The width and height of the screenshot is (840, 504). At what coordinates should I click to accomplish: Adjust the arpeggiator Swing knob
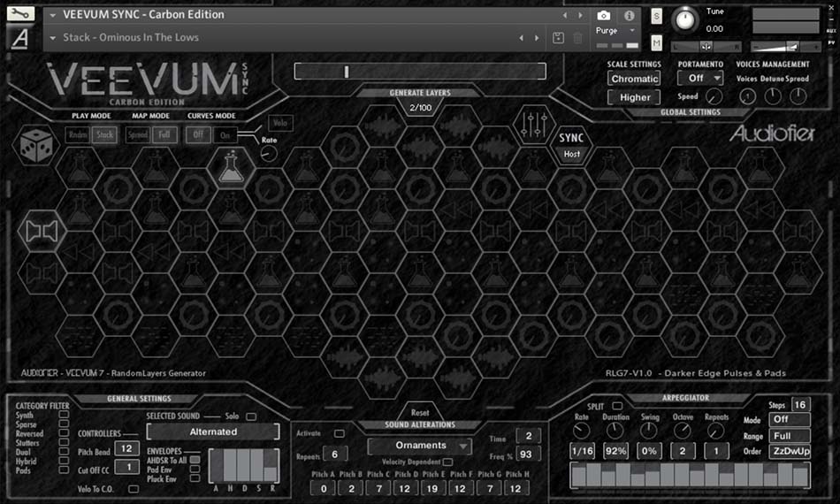click(x=648, y=430)
